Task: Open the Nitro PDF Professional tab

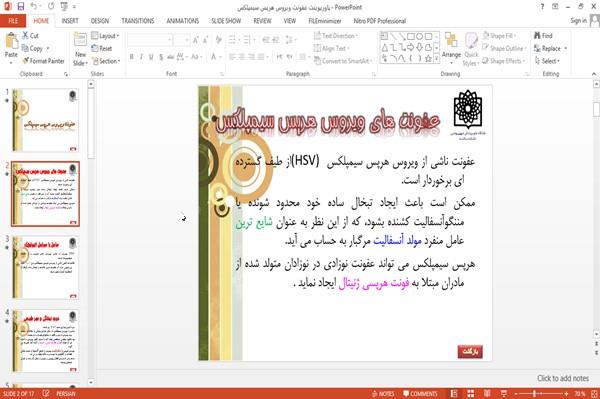Action: [380, 21]
